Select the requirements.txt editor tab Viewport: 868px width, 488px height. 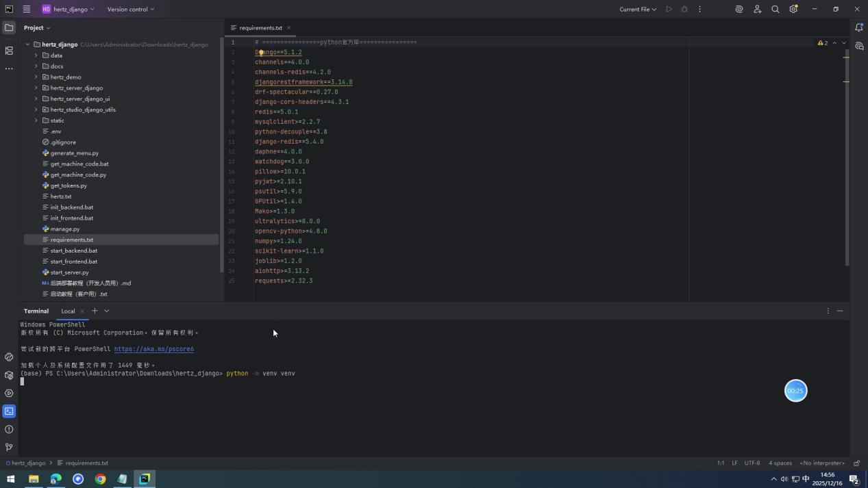point(260,28)
